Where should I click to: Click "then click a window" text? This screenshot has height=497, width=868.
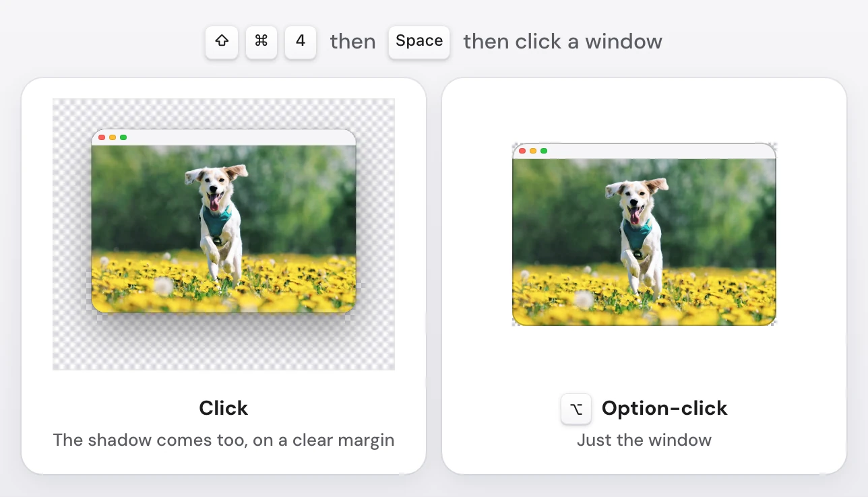tap(563, 42)
